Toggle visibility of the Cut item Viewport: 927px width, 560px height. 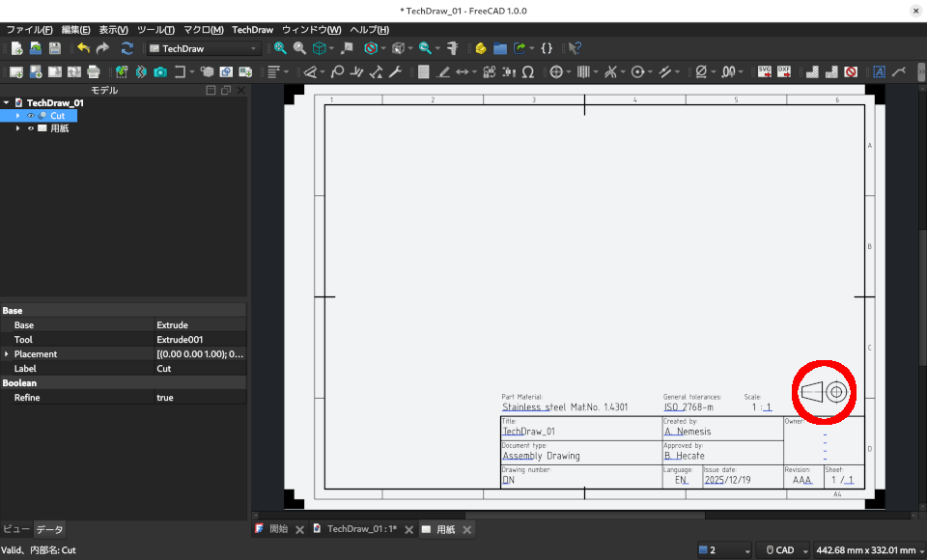tap(32, 115)
